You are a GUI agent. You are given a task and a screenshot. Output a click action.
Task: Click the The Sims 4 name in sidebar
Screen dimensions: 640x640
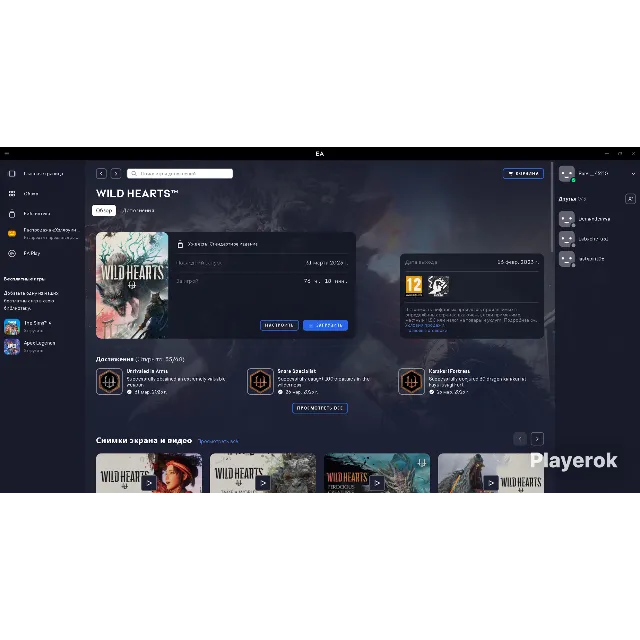[37, 323]
